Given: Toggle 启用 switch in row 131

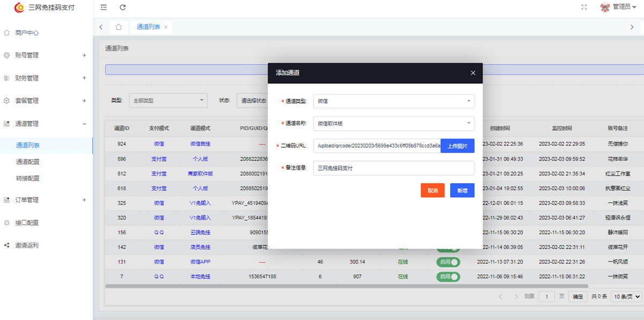Looking at the screenshot, I should pyautogui.click(x=448, y=262).
